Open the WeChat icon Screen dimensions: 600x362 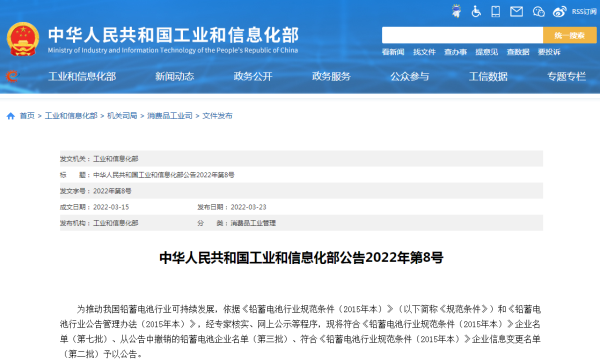538,11
